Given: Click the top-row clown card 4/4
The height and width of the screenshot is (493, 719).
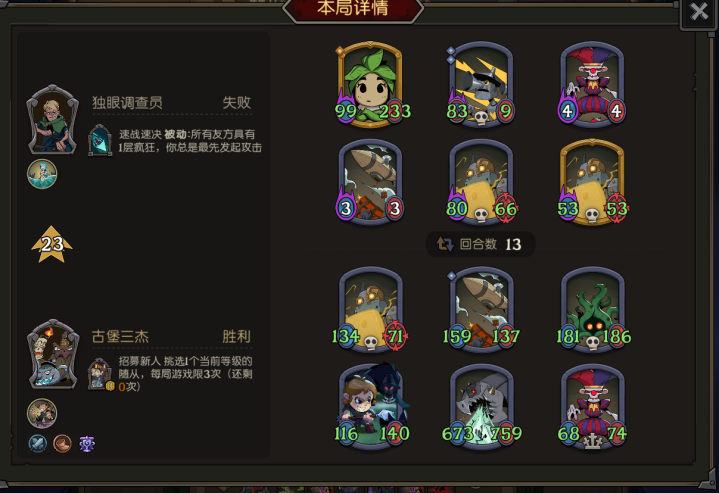Looking at the screenshot, I should 592,83.
